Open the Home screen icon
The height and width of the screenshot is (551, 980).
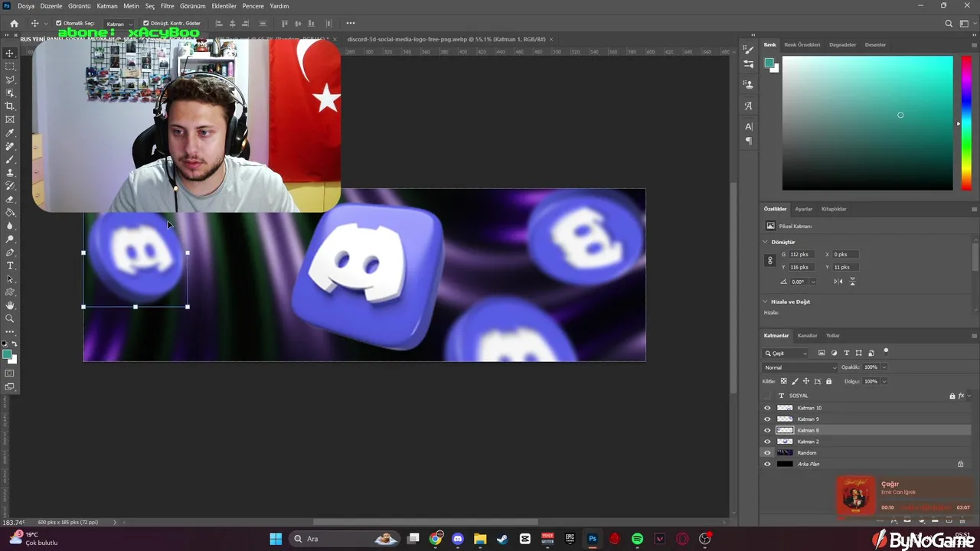pyautogui.click(x=14, y=24)
